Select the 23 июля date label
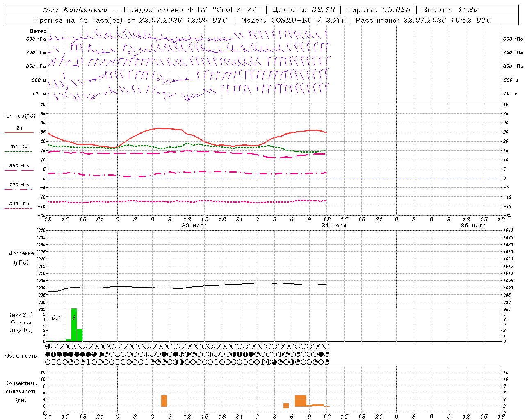The image size is (525, 420). (194, 225)
